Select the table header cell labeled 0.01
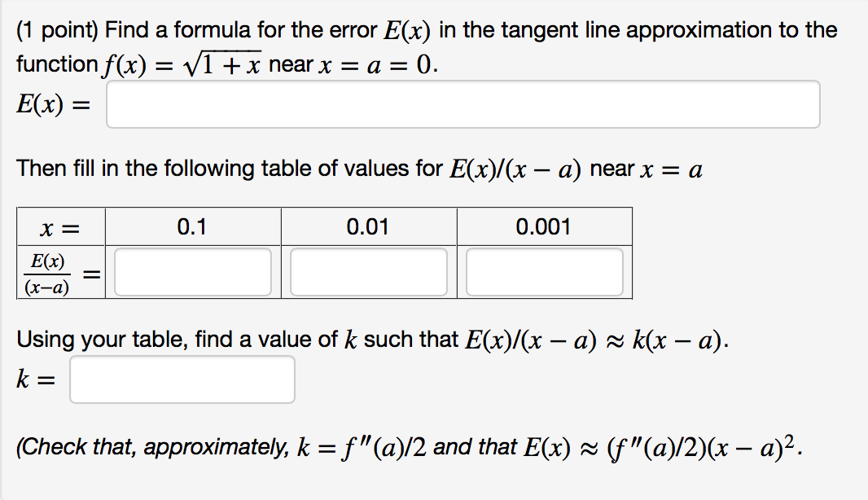This screenshot has width=868, height=500. click(x=366, y=226)
